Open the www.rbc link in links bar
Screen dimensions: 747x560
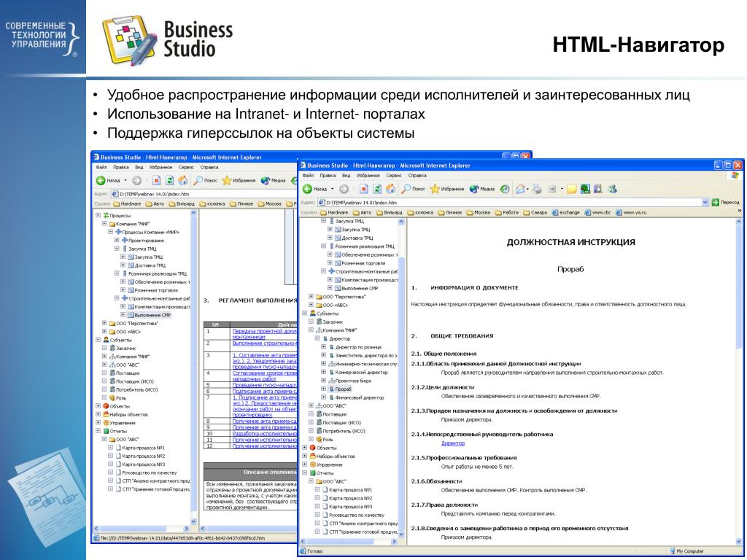pos(598,212)
